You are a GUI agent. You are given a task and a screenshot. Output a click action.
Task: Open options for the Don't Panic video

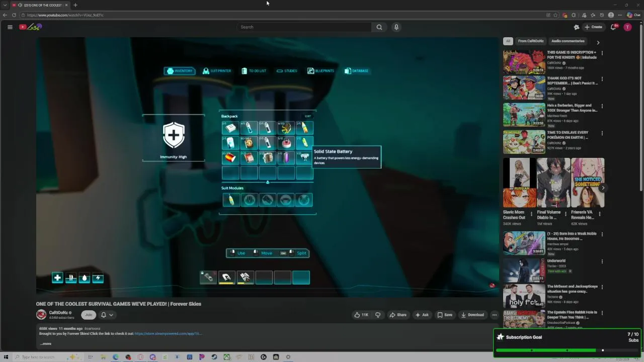[602, 79]
